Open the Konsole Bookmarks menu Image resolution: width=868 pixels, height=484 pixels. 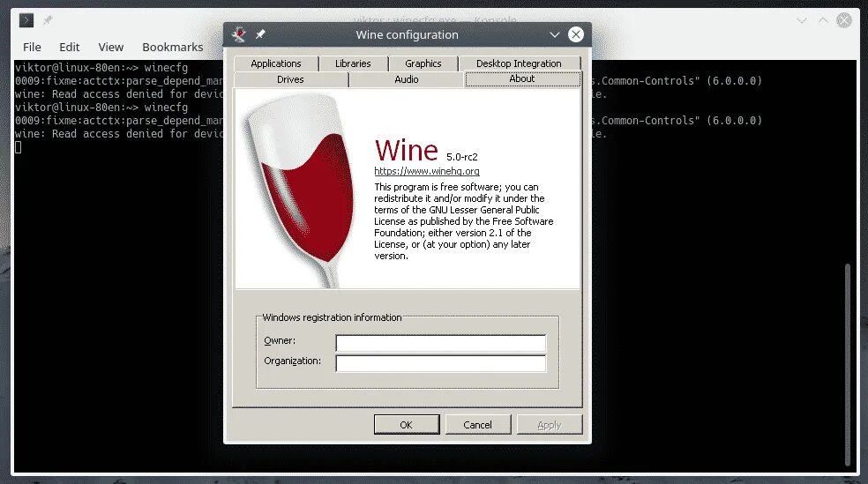point(173,47)
